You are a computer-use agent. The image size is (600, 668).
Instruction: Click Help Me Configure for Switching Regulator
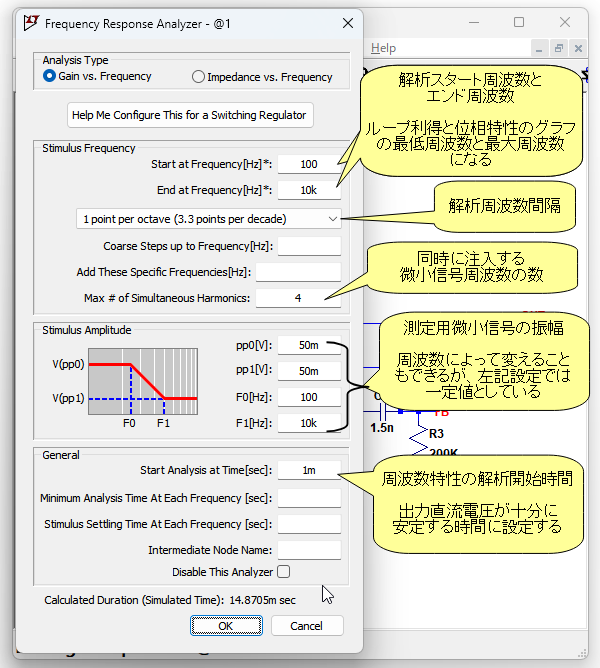pos(189,115)
